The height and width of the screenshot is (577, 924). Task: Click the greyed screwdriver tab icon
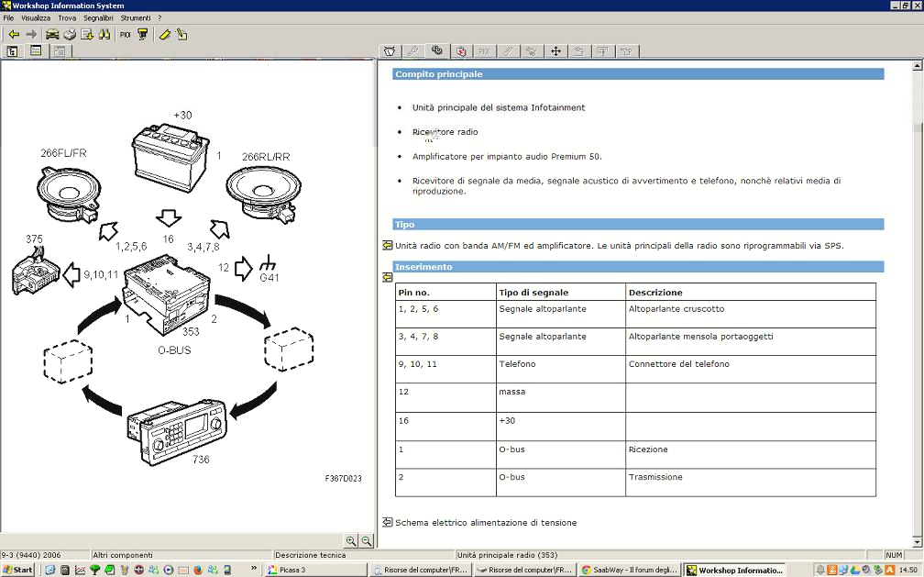(x=508, y=51)
